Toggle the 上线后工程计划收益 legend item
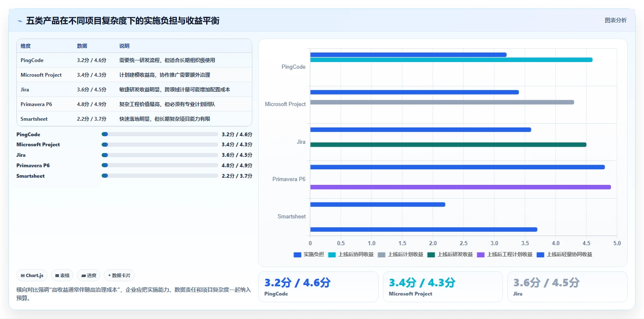644x319 pixels. coord(505,254)
